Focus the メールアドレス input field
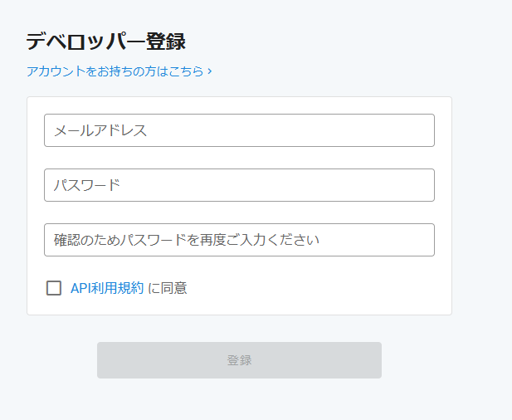This screenshot has width=512, height=420. pyautogui.click(x=239, y=130)
